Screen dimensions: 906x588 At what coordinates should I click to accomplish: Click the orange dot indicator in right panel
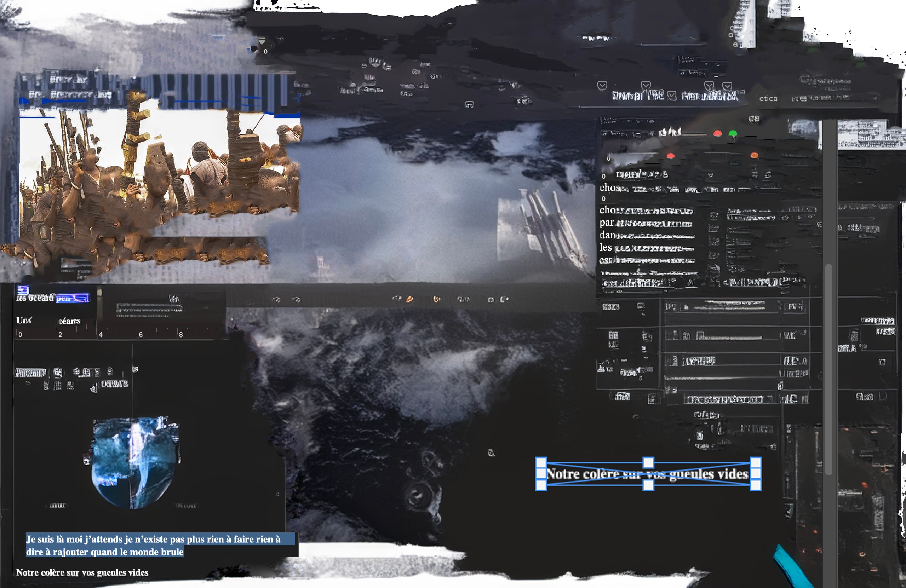[x=754, y=155]
